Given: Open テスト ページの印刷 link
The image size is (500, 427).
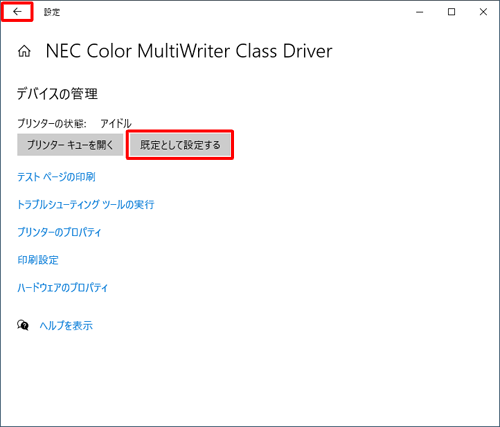Looking at the screenshot, I should point(56,177).
